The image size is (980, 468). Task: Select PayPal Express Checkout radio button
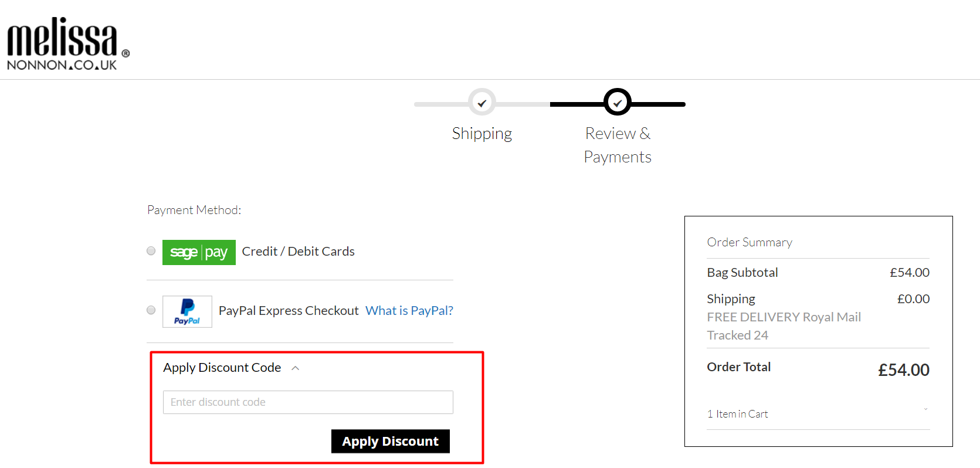tap(151, 310)
